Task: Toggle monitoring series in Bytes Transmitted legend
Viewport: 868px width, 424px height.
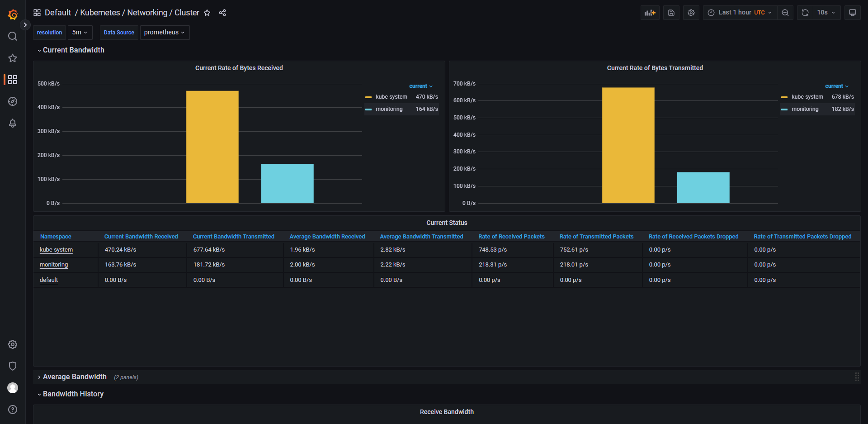Action: click(x=805, y=109)
